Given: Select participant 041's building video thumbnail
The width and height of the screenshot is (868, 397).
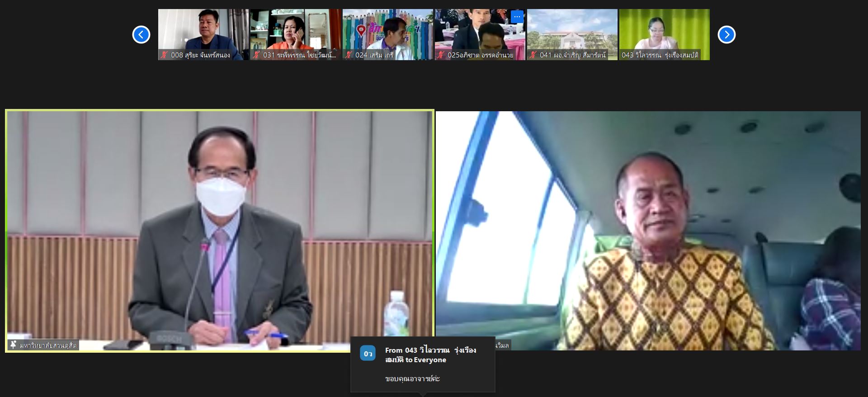Looking at the screenshot, I should point(572,29).
